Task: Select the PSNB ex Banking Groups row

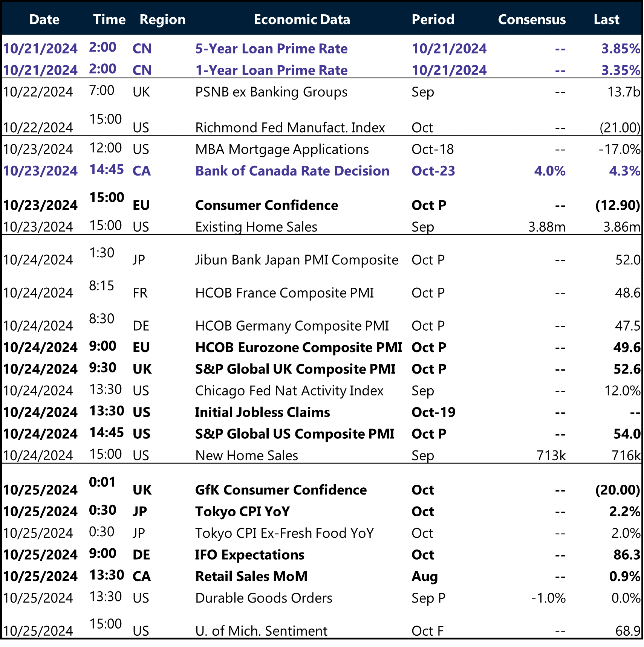Action: [x=271, y=92]
